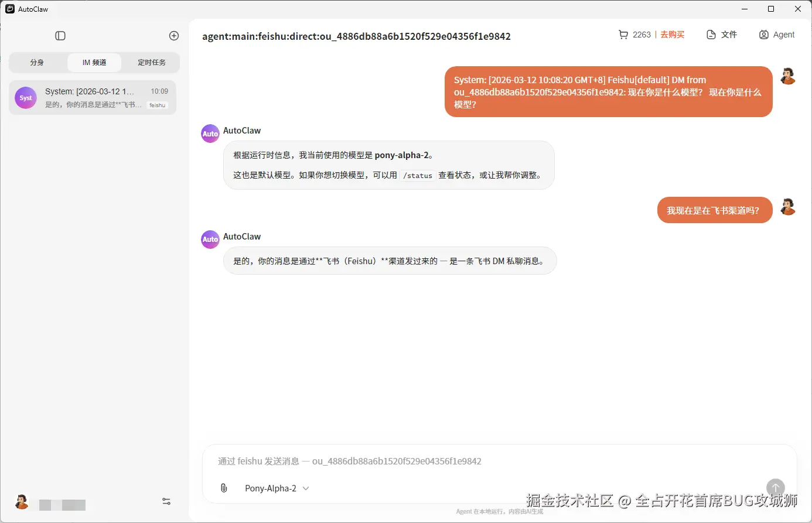Click the AutoClaw avatar on a reply
The width and height of the screenshot is (812, 523).
click(210, 239)
